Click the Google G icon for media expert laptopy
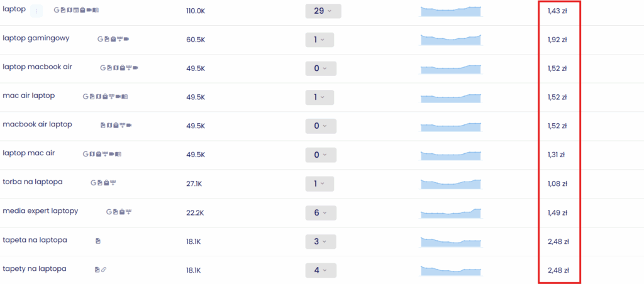Viewport: 644px width, 284px height. (x=109, y=212)
